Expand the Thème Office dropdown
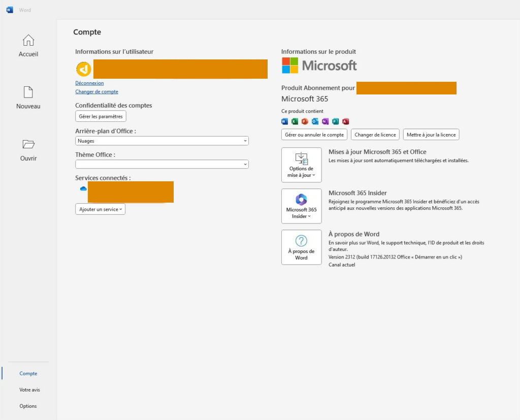The image size is (520, 420). (x=162, y=164)
